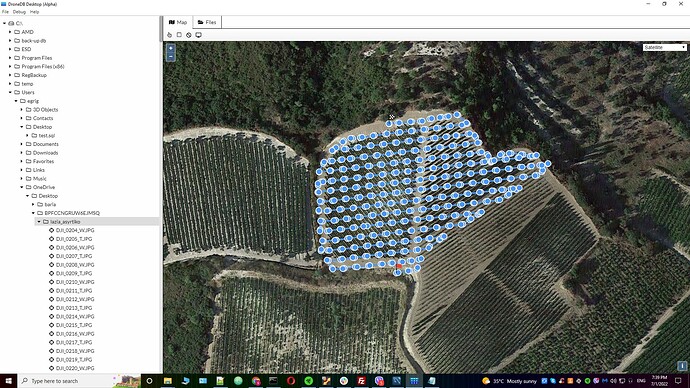Image resolution: width=690 pixels, height=388 pixels.
Task: Open the notification center icon
Action: click(678, 381)
